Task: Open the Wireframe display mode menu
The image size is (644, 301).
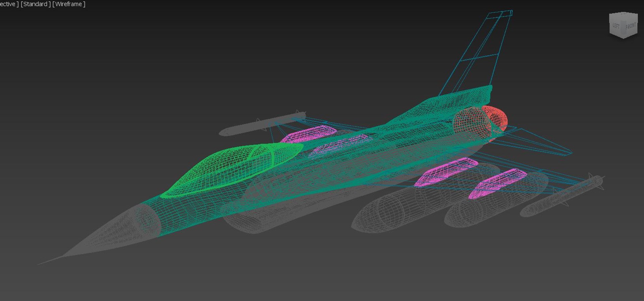Action: pos(69,4)
